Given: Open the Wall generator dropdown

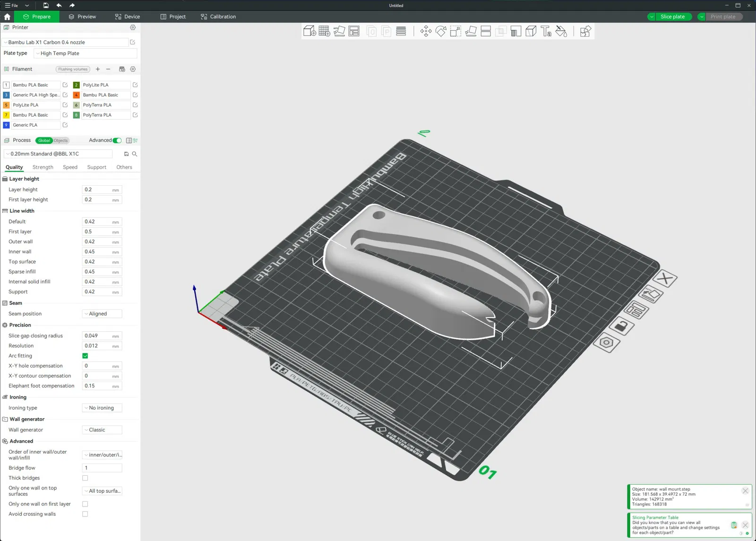Looking at the screenshot, I should (102, 430).
